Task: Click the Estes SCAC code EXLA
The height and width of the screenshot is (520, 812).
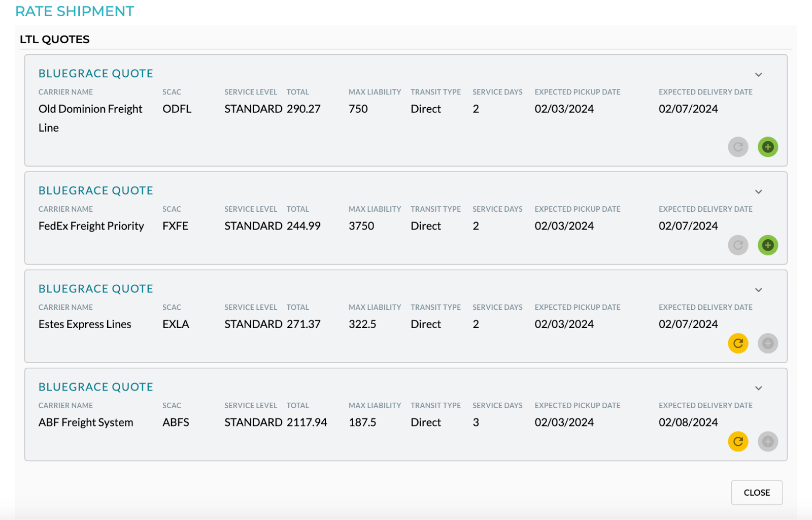Action: [176, 324]
